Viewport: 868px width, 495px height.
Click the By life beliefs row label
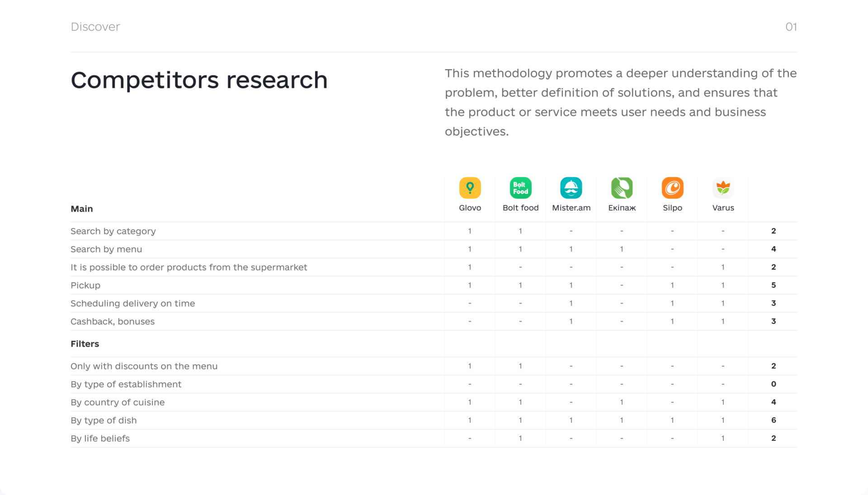pyautogui.click(x=100, y=439)
